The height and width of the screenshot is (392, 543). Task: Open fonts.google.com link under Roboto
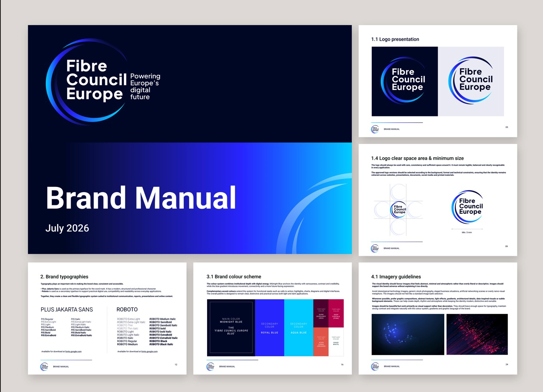[x=150, y=352]
